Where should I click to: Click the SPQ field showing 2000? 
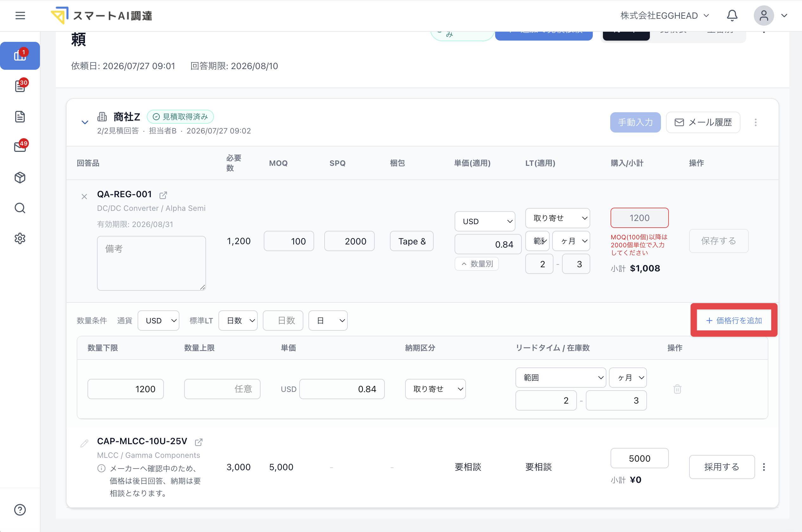[x=349, y=241]
